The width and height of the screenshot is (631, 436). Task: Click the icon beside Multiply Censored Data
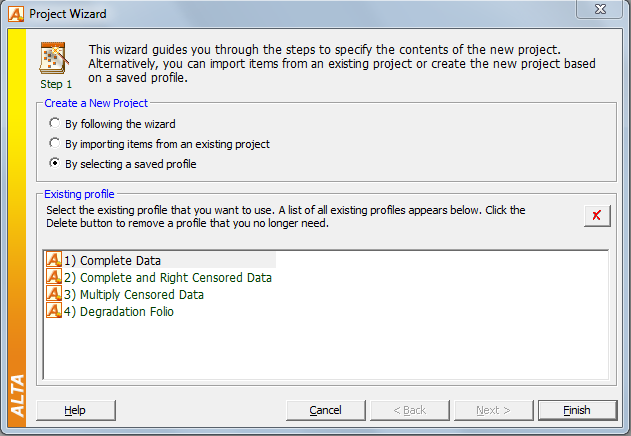coord(54,293)
